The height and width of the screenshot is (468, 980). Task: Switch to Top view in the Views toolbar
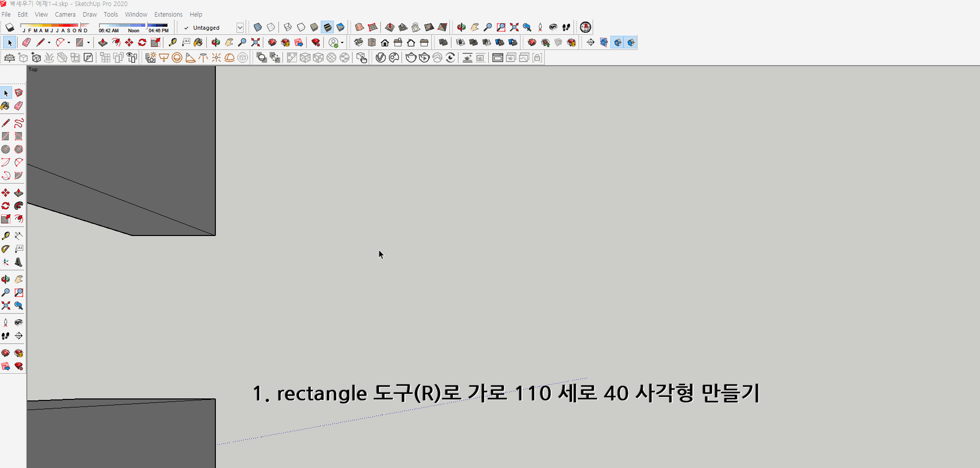372,42
